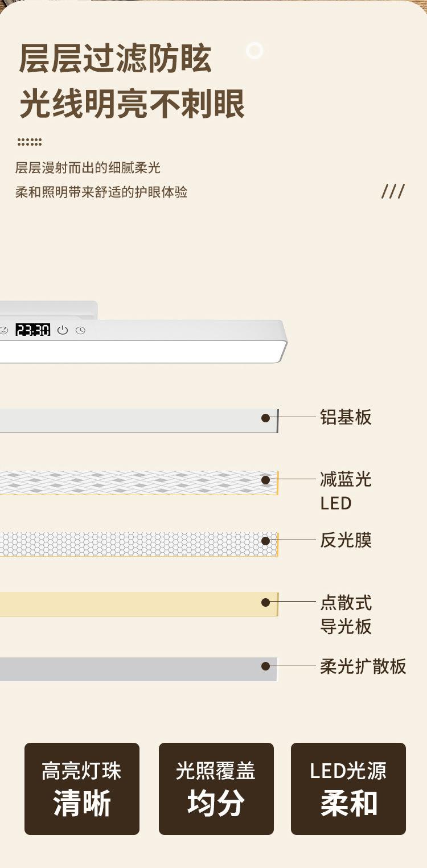Click the white ring icon near the title
The image size is (427, 868).
coord(254,51)
